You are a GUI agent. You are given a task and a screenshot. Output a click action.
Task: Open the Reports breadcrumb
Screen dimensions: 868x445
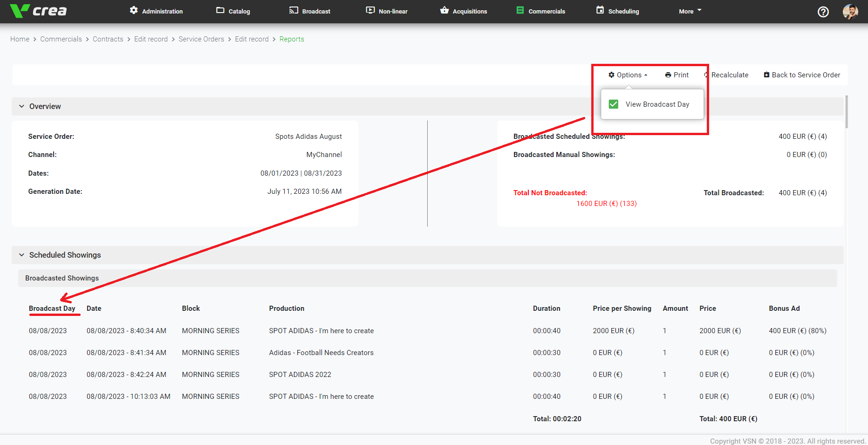click(292, 39)
